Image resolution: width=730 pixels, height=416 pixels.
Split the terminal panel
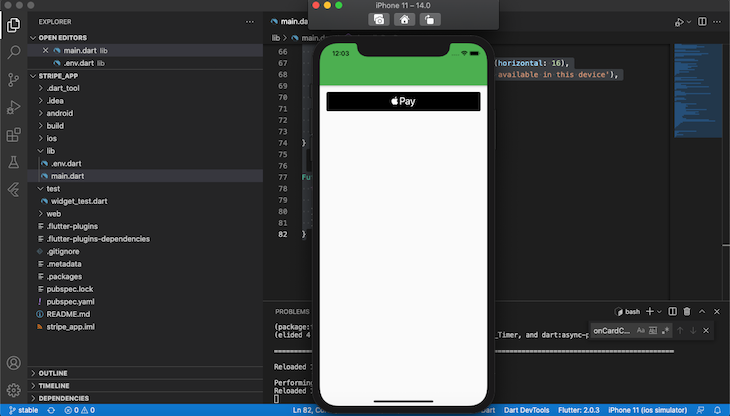672,311
